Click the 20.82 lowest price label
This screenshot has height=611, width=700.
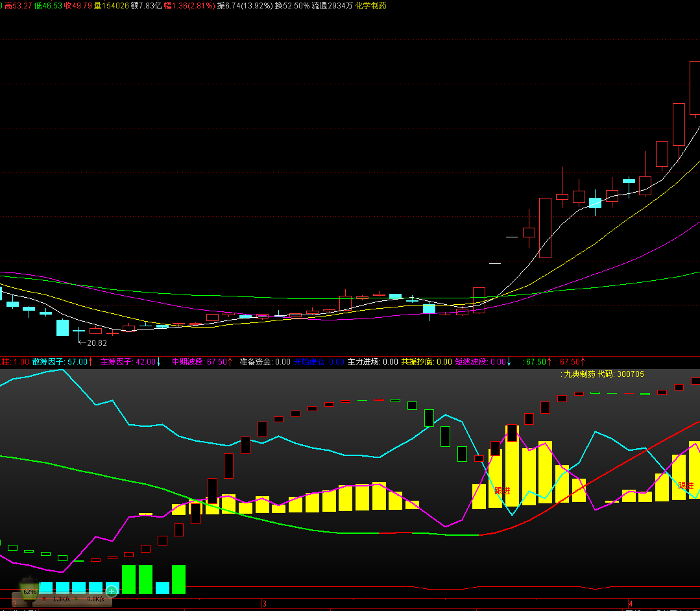97,342
